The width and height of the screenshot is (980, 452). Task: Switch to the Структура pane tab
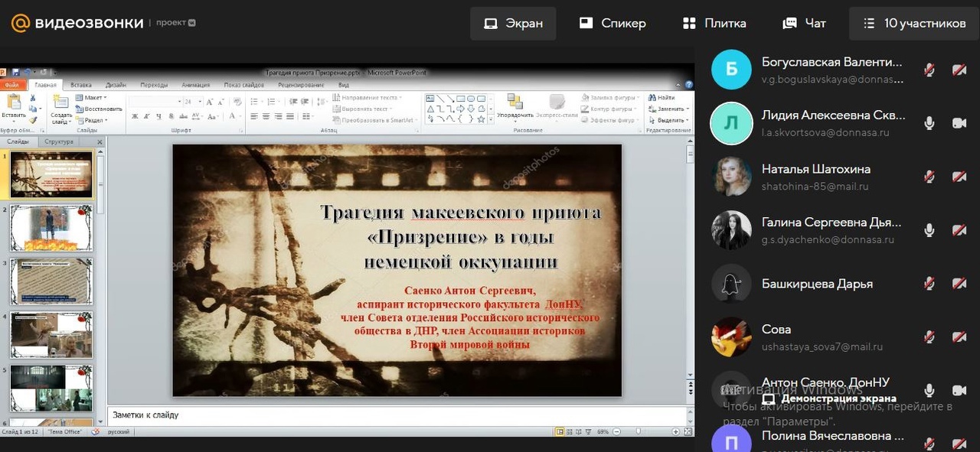coord(59,141)
